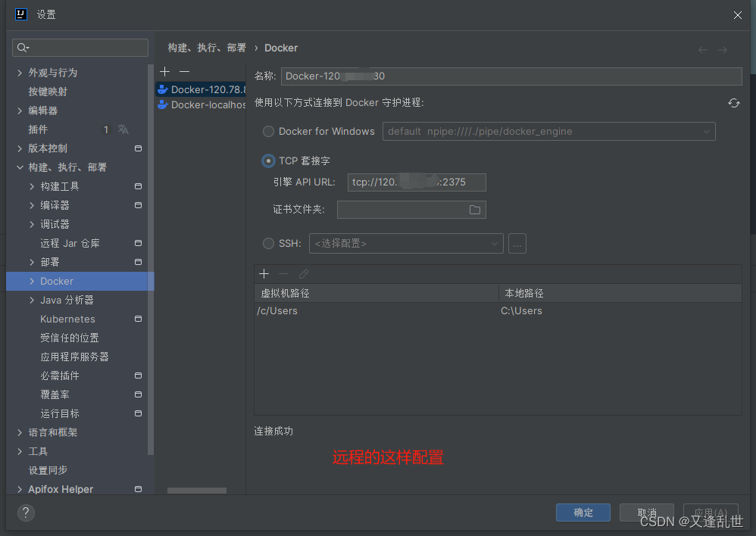Click project-level icon beside 覆盖率
The height and width of the screenshot is (536, 756).
pos(138,394)
